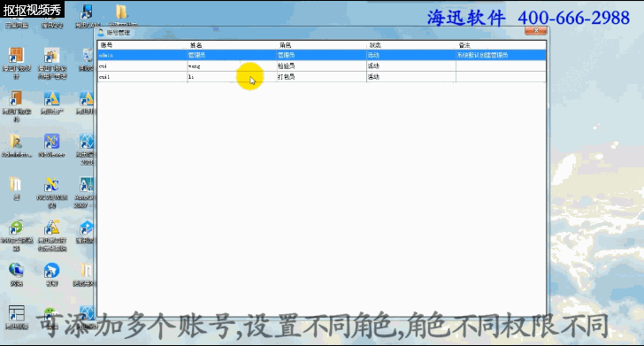Select the account named cui
This screenshot has width=644, height=346.
click(322, 65)
